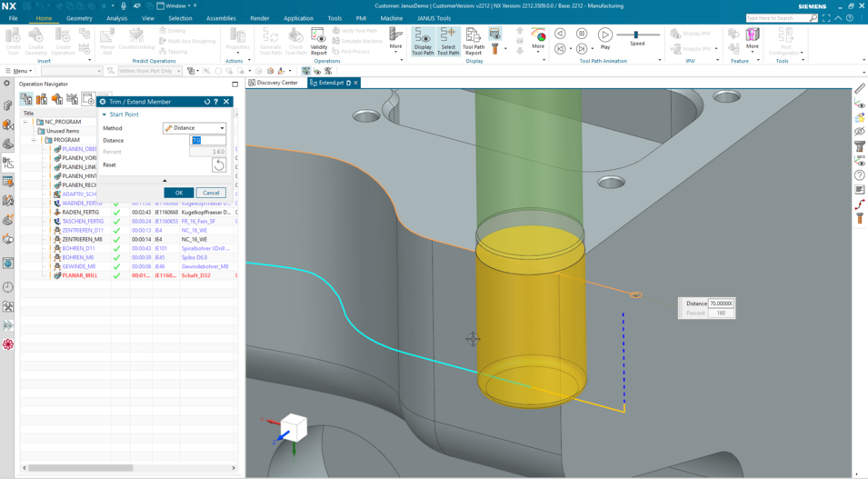868x488 pixels.
Task: Click the red path curve icon on right bar
Action: pyautogui.click(x=860, y=204)
